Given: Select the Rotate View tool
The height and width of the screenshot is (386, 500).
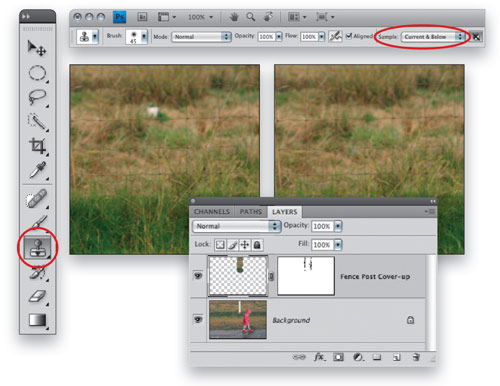Looking at the screenshot, I should coord(268,17).
